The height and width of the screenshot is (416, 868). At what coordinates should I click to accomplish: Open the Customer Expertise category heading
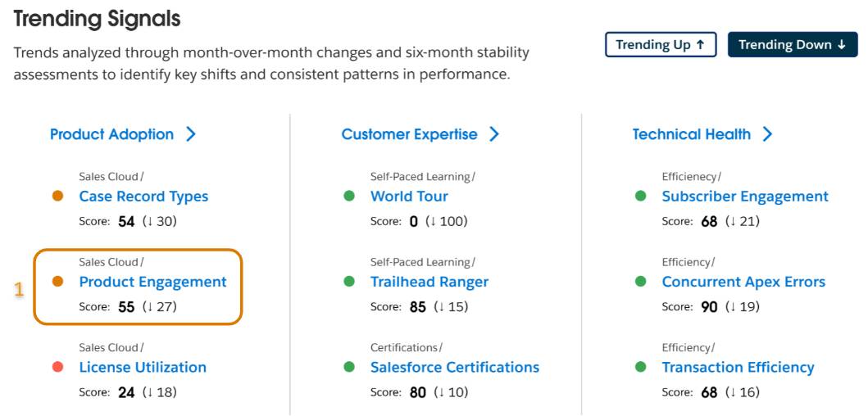(409, 134)
